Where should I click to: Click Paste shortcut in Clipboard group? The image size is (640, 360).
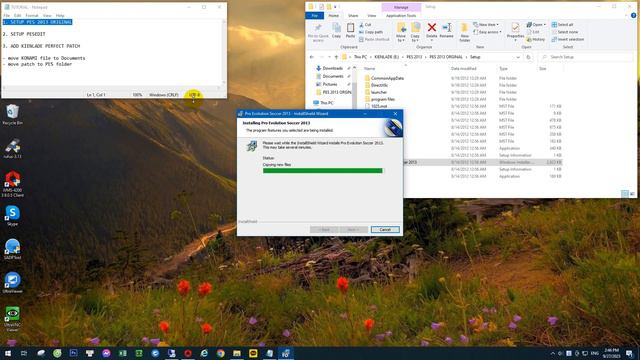[374, 39]
